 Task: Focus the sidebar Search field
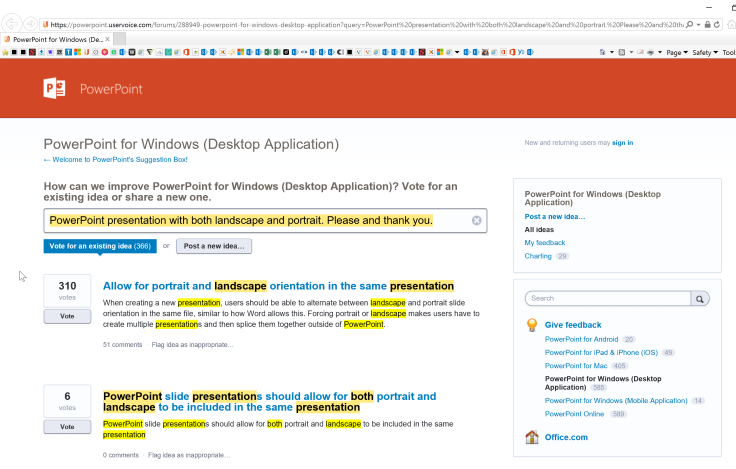point(608,298)
